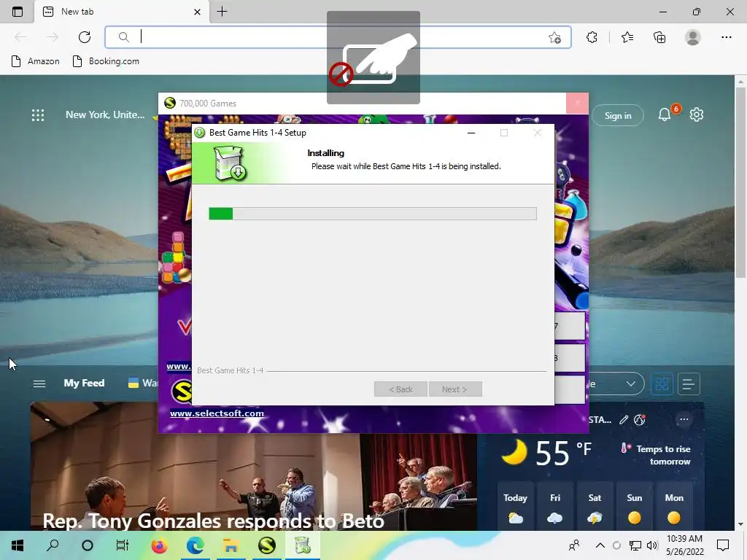Click the disabled Next button in setup
Viewport: 747px width, 560px height.
(x=454, y=389)
